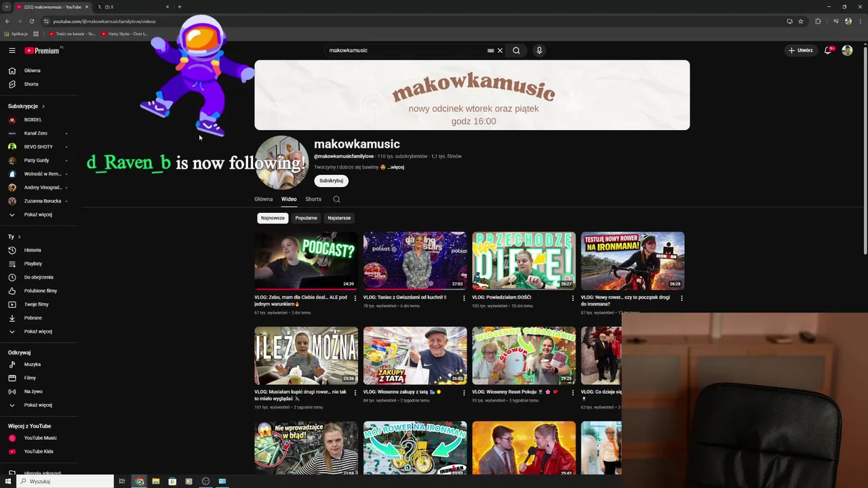Open account avatar menu
The width and height of the screenshot is (868, 488).
tap(847, 50)
